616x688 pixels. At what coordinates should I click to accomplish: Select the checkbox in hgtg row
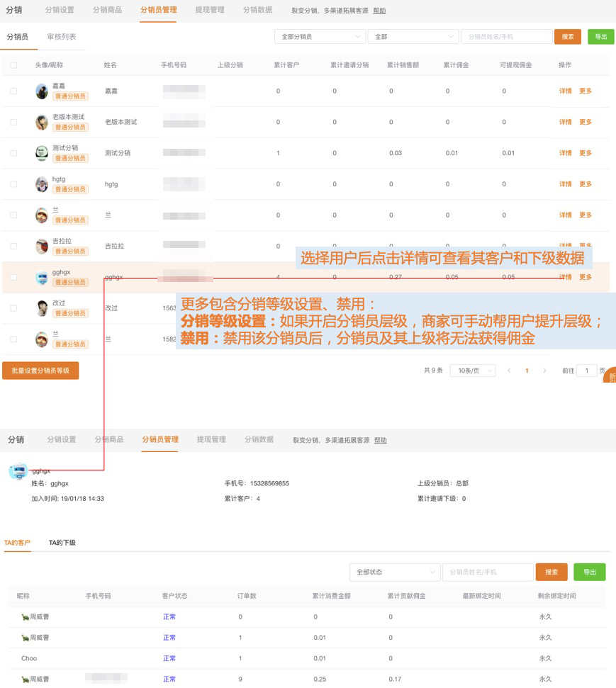click(13, 184)
